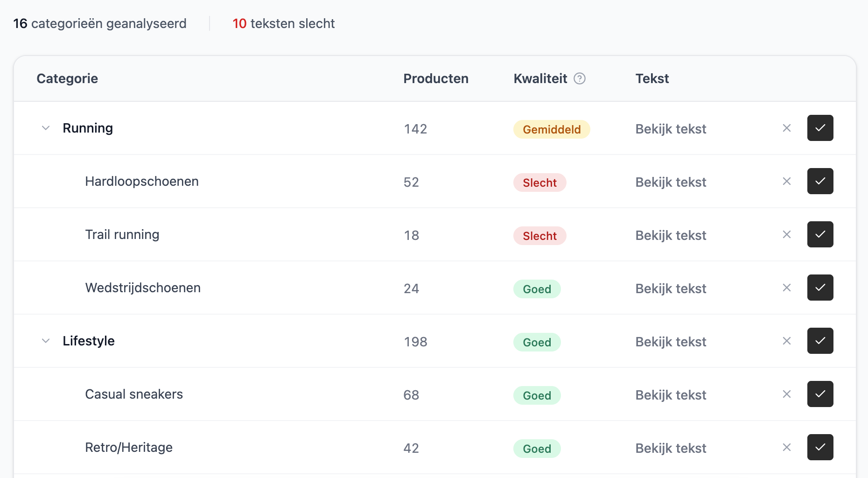Dismiss Retro/Heritage with the X icon
The height and width of the screenshot is (478, 868).
pyautogui.click(x=787, y=447)
